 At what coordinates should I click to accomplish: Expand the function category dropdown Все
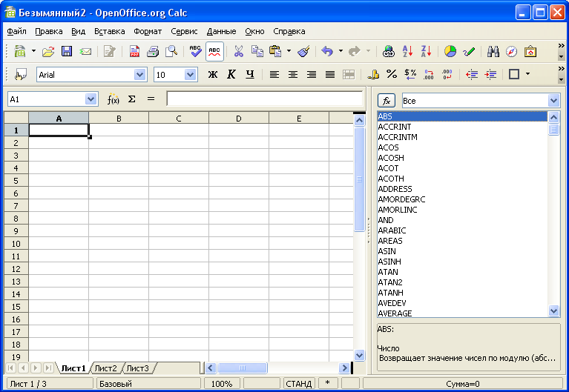click(x=553, y=100)
